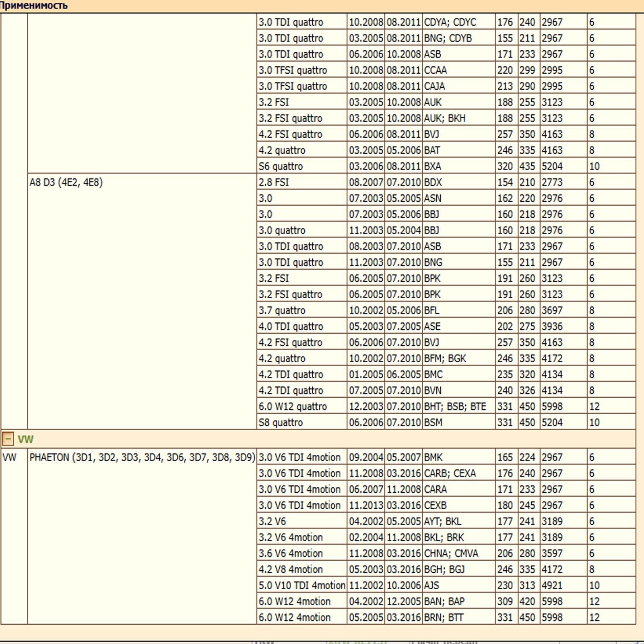The width and height of the screenshot is (644, 644).
Task: Click cylinder count 10 in AJS row
Action: pyautogui.click(x=594, y=585)
